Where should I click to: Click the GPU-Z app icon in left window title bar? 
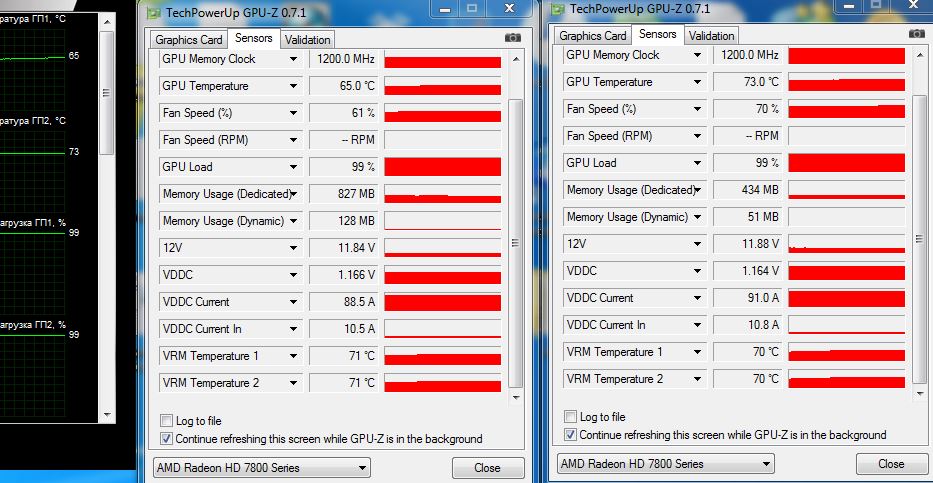[x=154, y=11]
